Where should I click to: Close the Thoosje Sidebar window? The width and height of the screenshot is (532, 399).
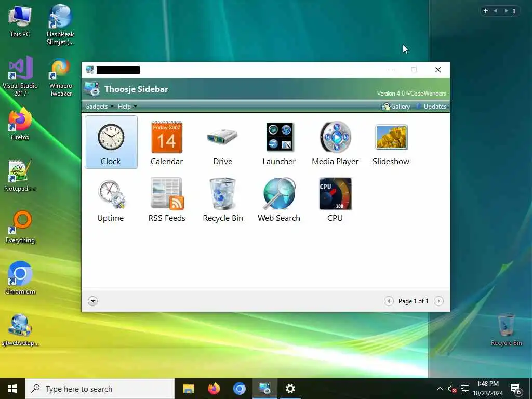[438, 70]
